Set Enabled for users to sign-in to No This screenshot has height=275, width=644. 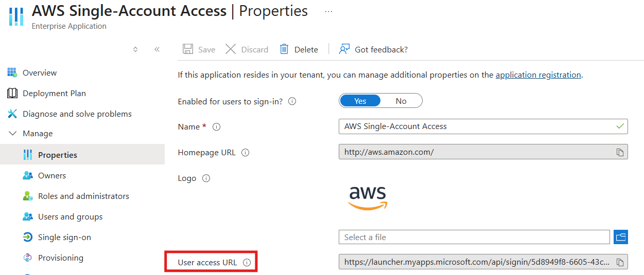(x=401, y=101)
